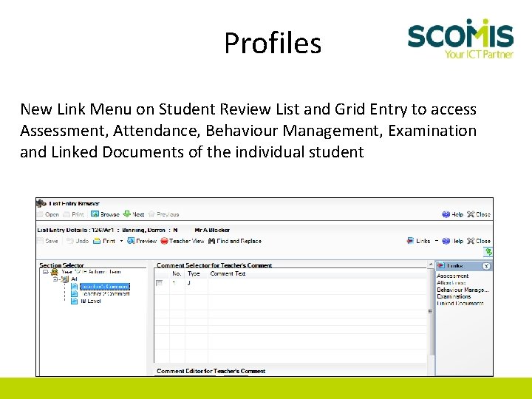Expand the Links dropdown arrow

pyautogui.click(x=437, y=241)
